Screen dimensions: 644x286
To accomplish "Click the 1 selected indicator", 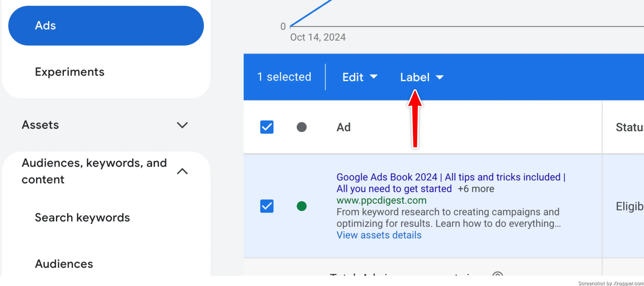I will (x=284, y=77).
